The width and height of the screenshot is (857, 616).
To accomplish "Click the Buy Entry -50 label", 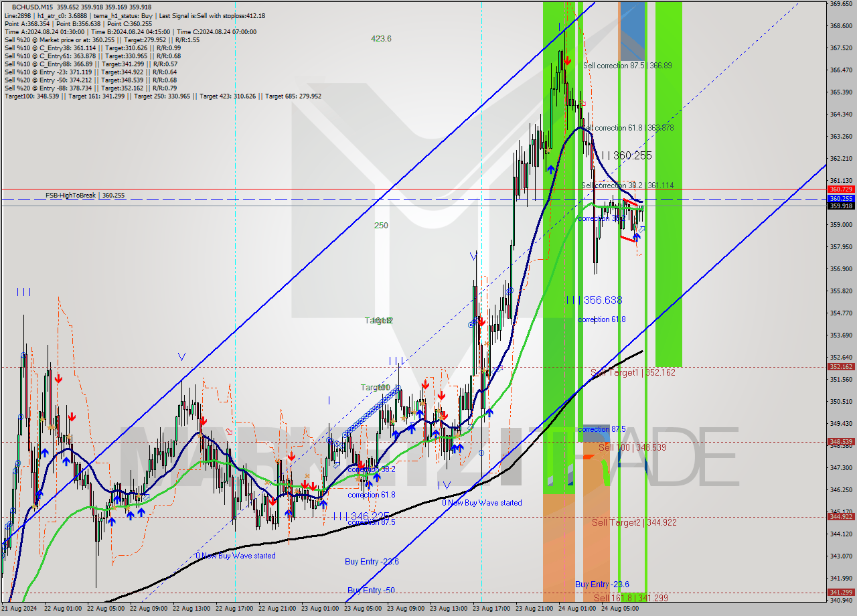I will [x=370, y=590].
